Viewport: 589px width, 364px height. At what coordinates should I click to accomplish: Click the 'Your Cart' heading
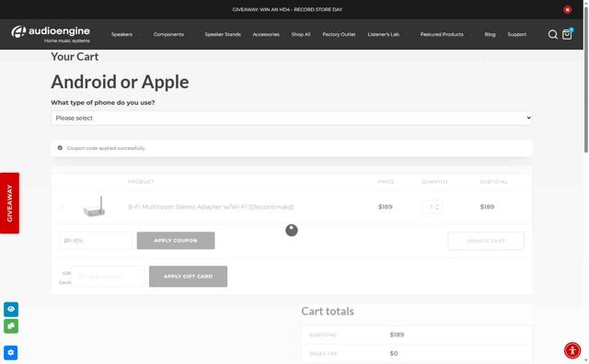point(75,57)
